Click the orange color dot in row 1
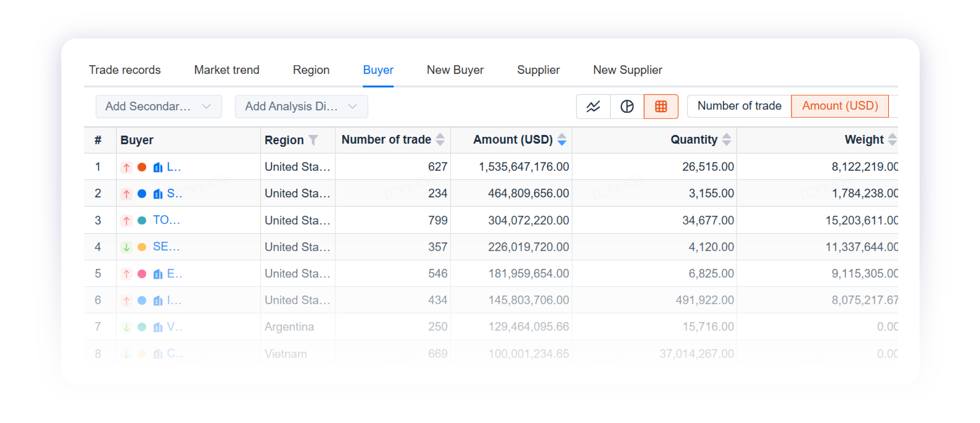Image resolution: width=980 pixels, height=423 pixels. (142, 167)
